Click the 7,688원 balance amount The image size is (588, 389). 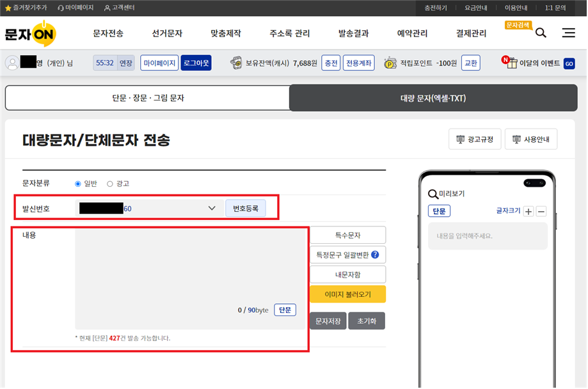(x=305, y=63)
